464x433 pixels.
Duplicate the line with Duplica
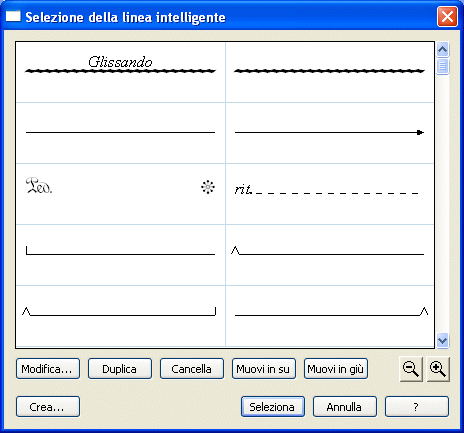120,369
